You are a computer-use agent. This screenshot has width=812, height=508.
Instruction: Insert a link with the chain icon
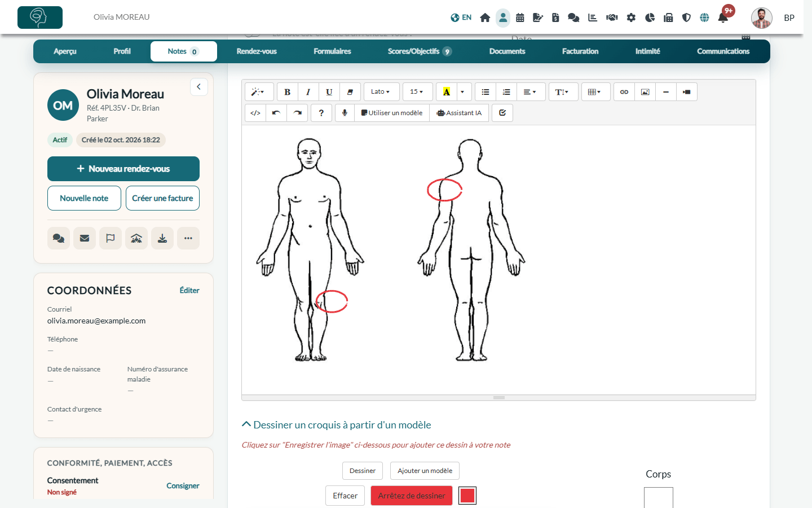point(624,92)
